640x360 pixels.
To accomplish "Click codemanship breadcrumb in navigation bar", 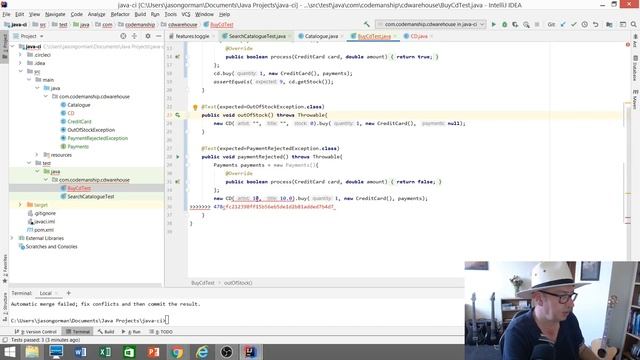I will tap(140, 25).
